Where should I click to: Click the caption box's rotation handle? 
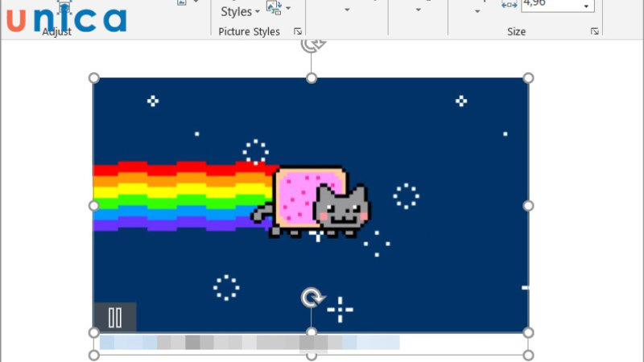(312, 298)
